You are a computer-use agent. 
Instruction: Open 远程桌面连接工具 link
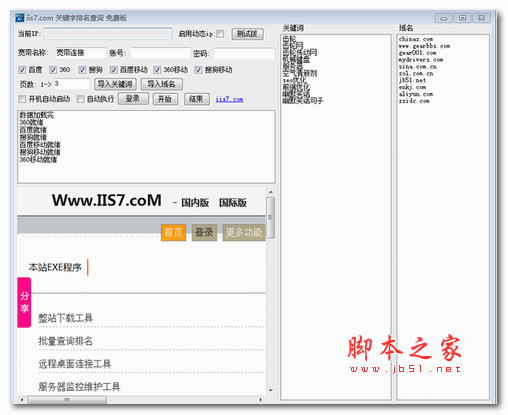click(x=75, y=364)
